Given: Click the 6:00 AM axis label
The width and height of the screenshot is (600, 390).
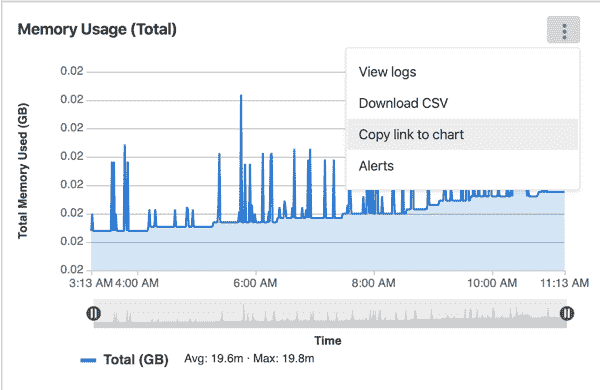Looking at the screenshot, I should (x=255, y=283).
